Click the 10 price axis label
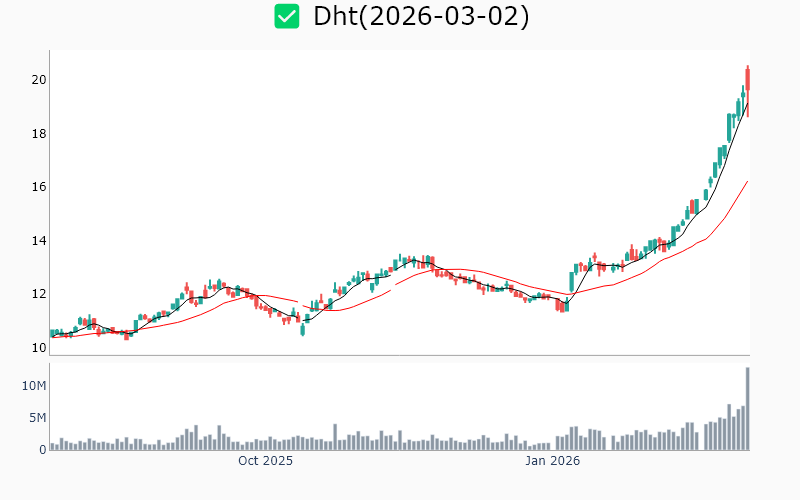 tap(38, 348)
